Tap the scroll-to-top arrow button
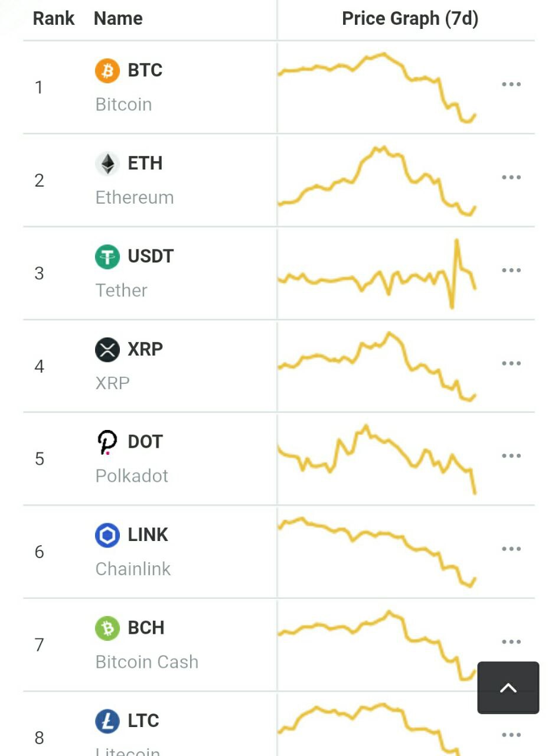This screenshot has width=558, height=756. (x=508, y=687)
